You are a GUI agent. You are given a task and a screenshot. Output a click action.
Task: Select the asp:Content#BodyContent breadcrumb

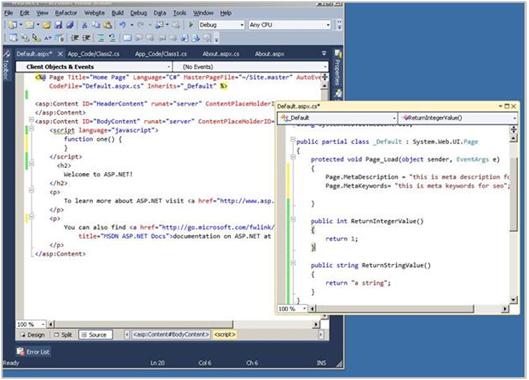tap(171, 334)
